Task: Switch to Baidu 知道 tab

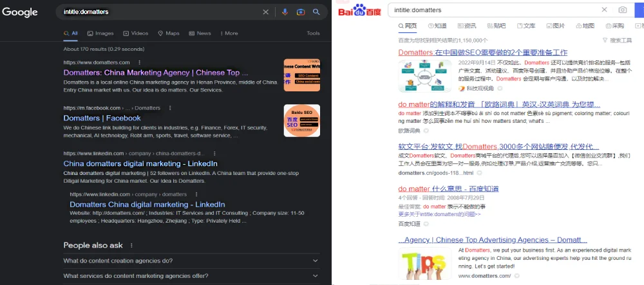Action: 437,26
